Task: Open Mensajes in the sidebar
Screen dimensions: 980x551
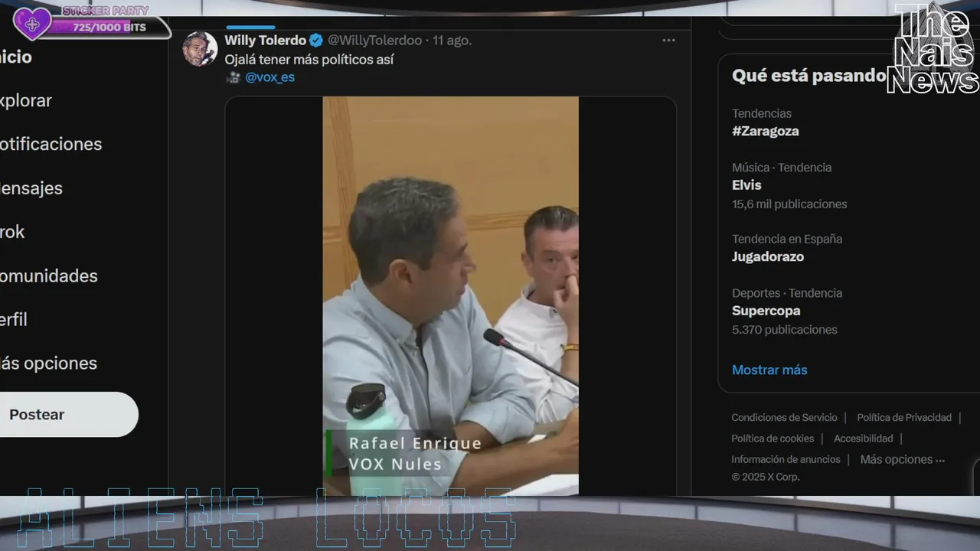Action: [31, 188]
